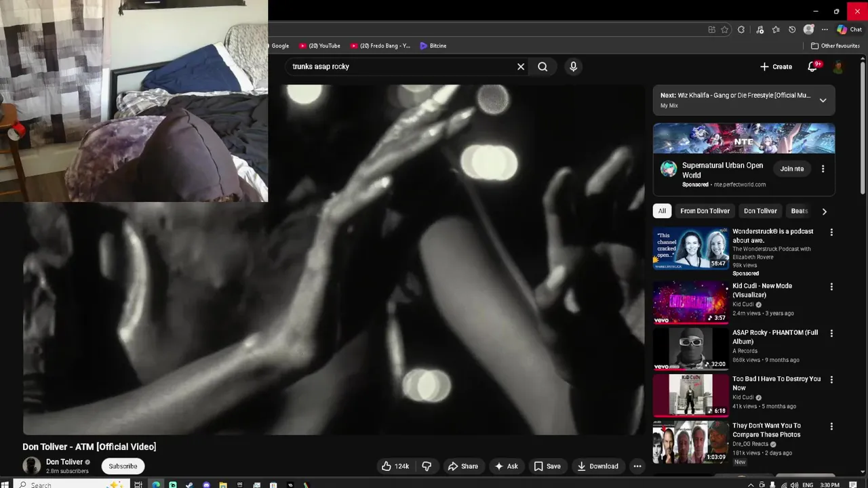Screen dimensions: 868x488
Task: Open more options for Kid Cudi New Mode
Action: pyautogui.click(x=831, y=287)
